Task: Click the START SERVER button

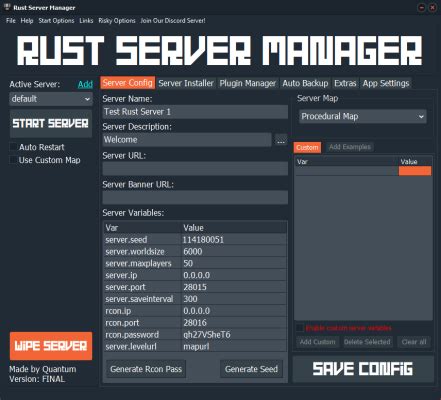Action: click(51, 124)
